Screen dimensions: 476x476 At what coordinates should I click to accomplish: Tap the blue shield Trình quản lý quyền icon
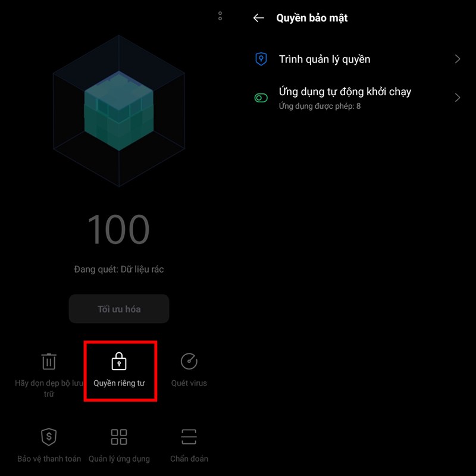point(261,59)
